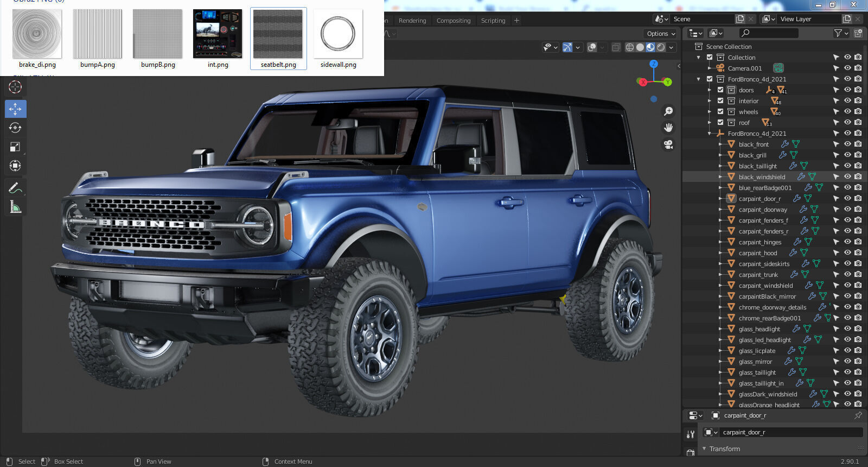This screenshot has width=868, height=467.
Task: Click new view layer copy icon
Action: pyautogui.click(x=846, y=19)
